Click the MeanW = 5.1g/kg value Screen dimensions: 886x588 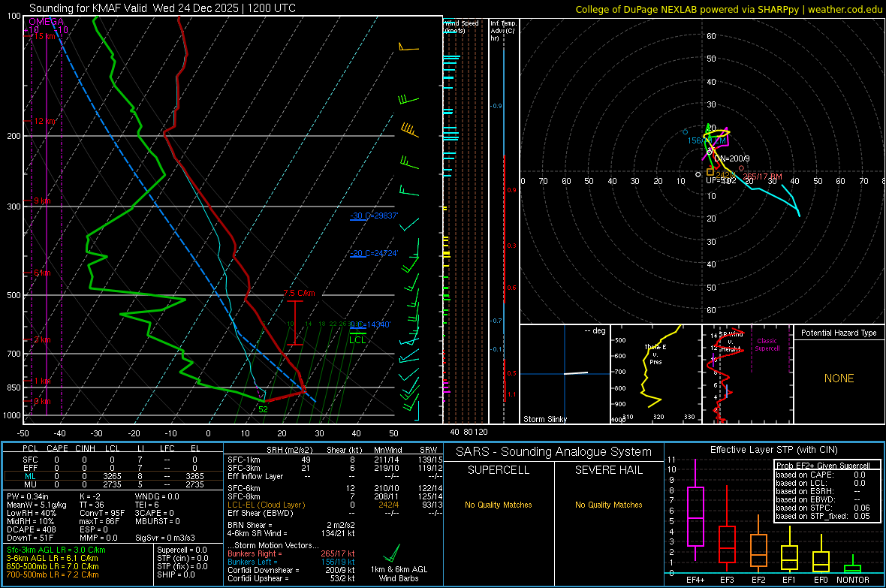tap(37, 505)
